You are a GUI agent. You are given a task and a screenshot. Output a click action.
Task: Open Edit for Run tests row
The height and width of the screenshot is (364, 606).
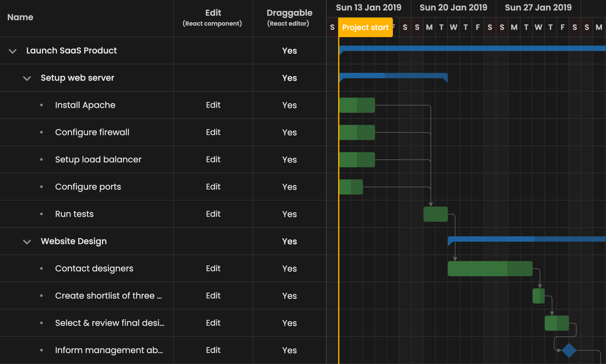tap(213, 214)
